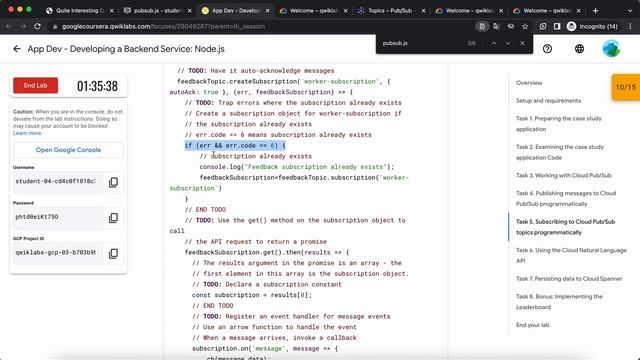The width and height of the screenshot is (640, 360).
Task: Close the App Dev tab
Action: (x=267, y=11)
